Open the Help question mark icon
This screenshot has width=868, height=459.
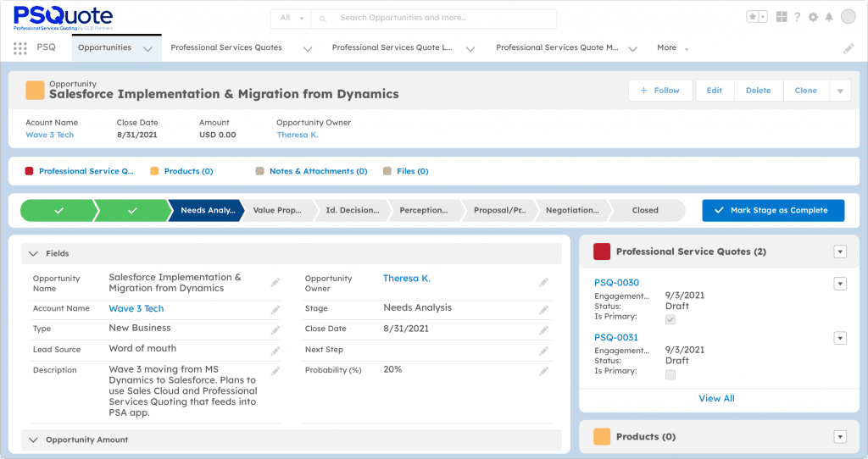point(797,17)
